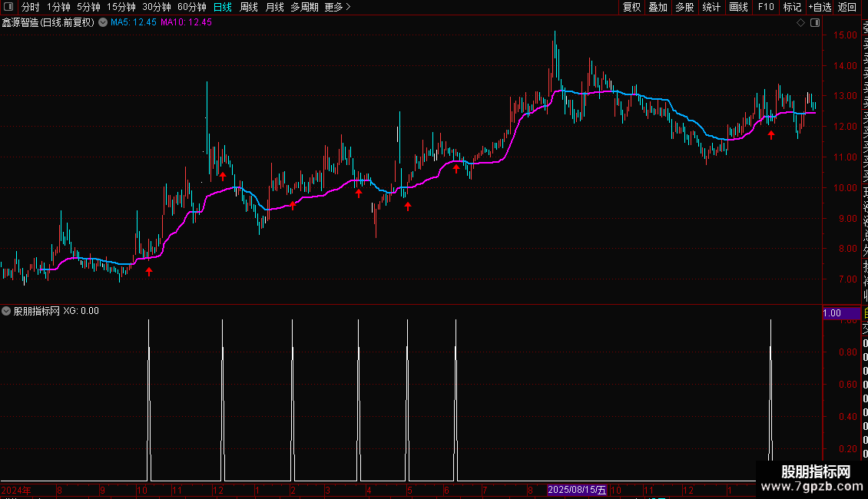Click the 2024年 label on time axis
Viewport: 868px width, 499px height.
[x=16, y=490]
